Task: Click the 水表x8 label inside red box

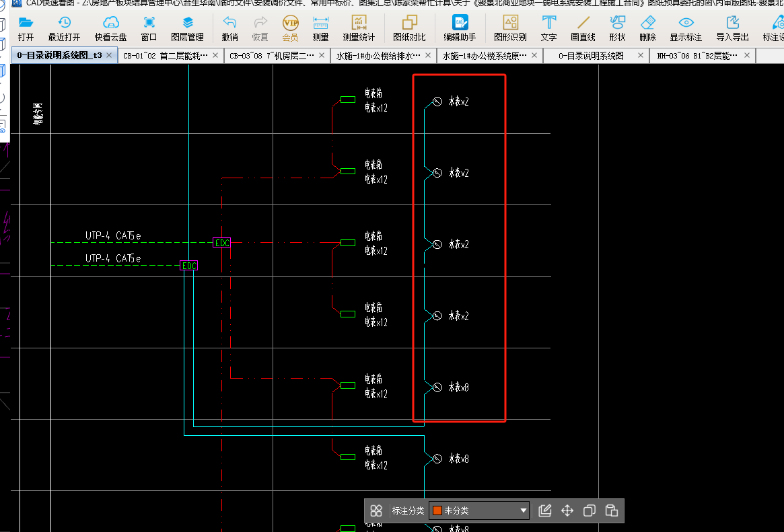Action: click(458, 387)
